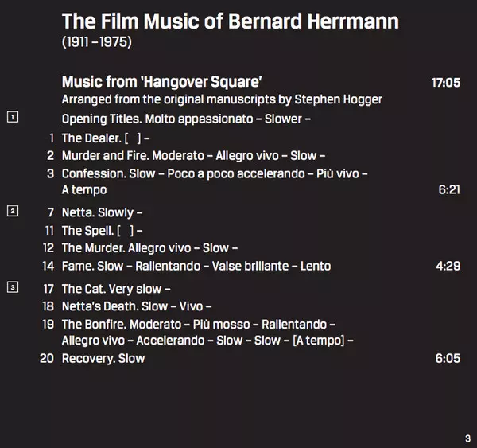Click the 6:21 track duration

pyautogui.click(x=448, y=190)
